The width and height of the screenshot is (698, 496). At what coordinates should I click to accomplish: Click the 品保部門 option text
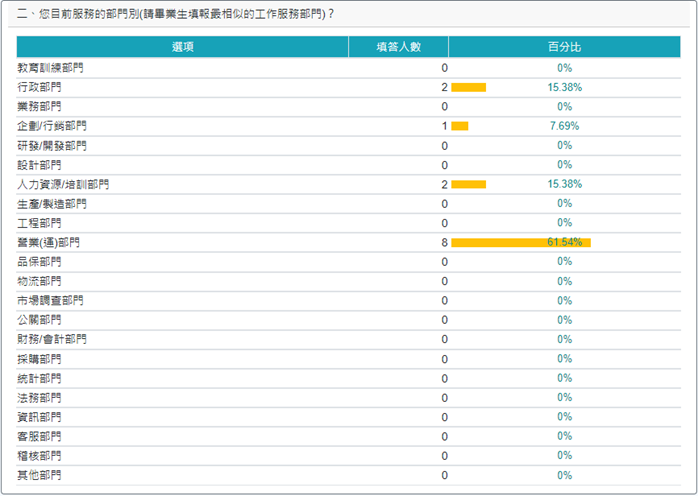tap(39, 262)
